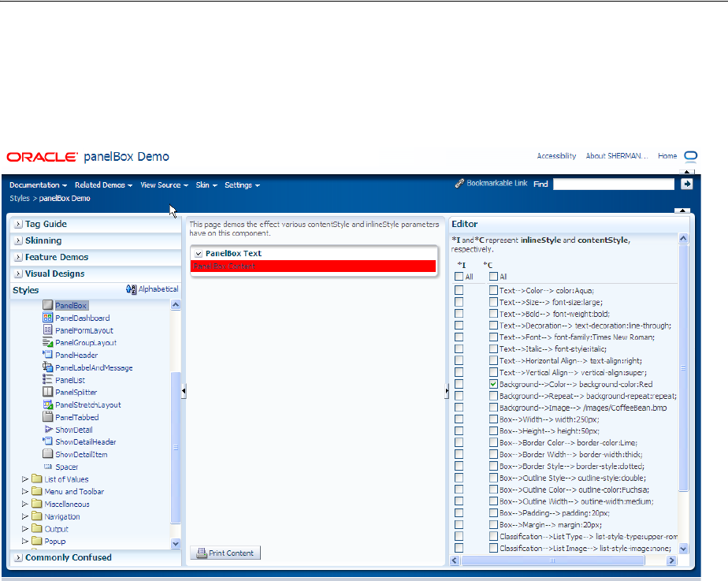Click the List of Values folder icon
This screenshot has width=728, height=581.
tap(37, 479)
